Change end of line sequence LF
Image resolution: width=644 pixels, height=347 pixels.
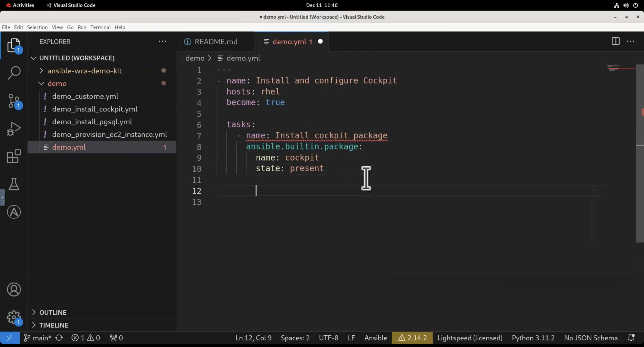[351, 338]
